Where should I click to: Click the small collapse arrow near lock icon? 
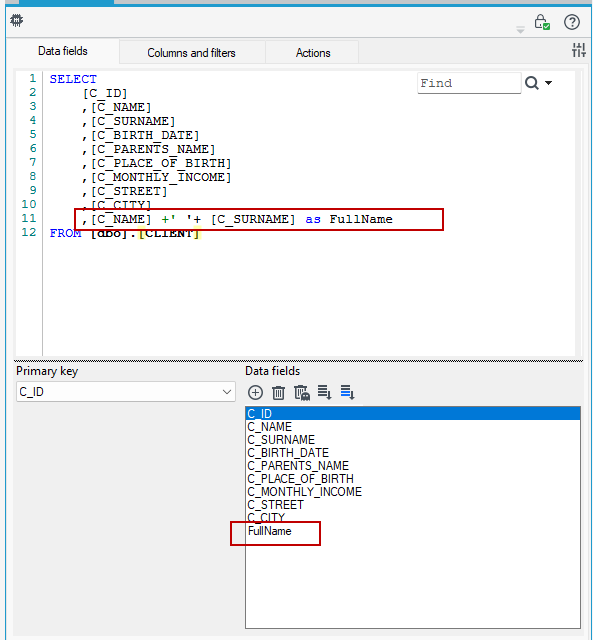click(520, 30)
